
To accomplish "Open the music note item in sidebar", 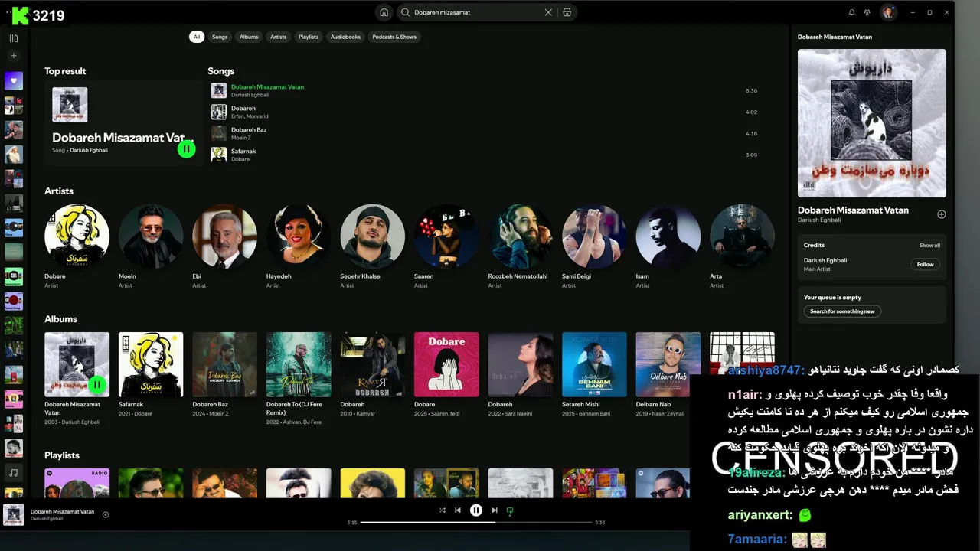I will click(14, 472).
